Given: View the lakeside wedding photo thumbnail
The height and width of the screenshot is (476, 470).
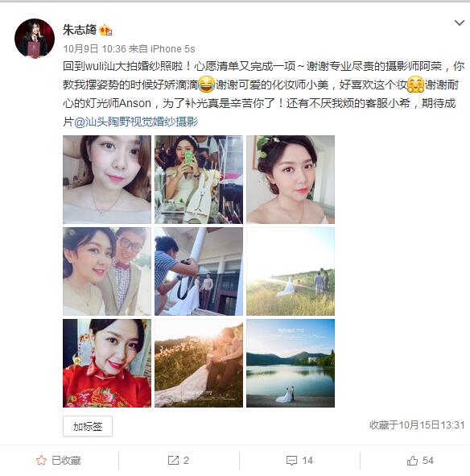Looking at the screenshot, I should pyautogui.click(x=291, y=363).
